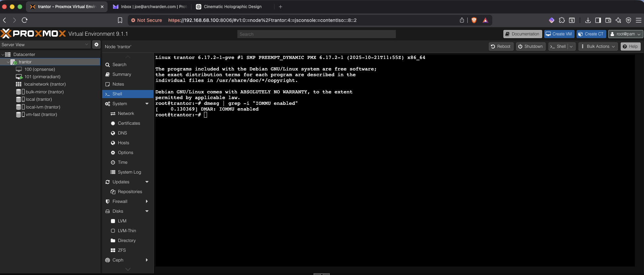644x275 pixels.
Task: Open Repositories under Updates
Action: [130, 191]
